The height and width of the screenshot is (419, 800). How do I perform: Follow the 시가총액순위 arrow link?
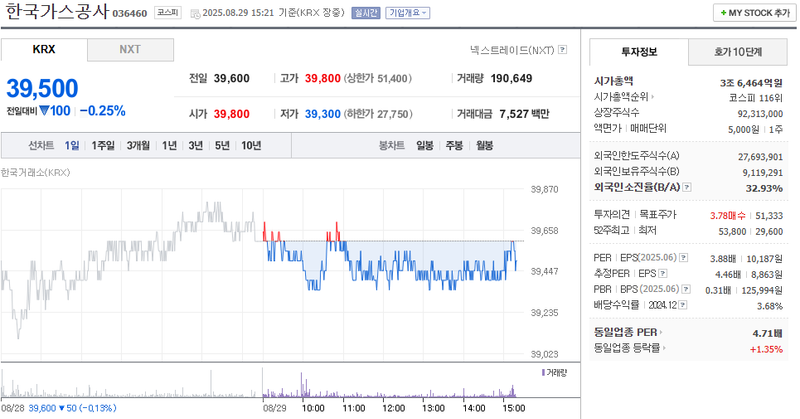pos(623,96)
